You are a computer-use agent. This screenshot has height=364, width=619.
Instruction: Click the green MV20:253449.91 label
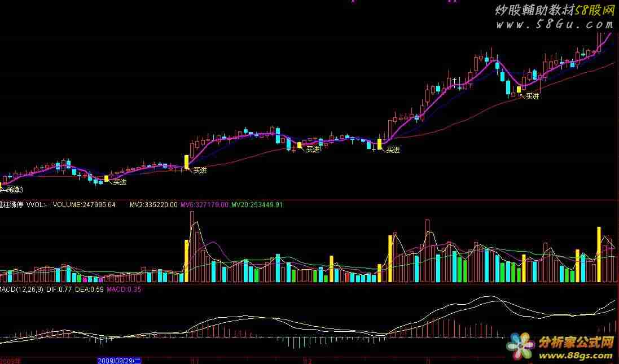point(257,204)
